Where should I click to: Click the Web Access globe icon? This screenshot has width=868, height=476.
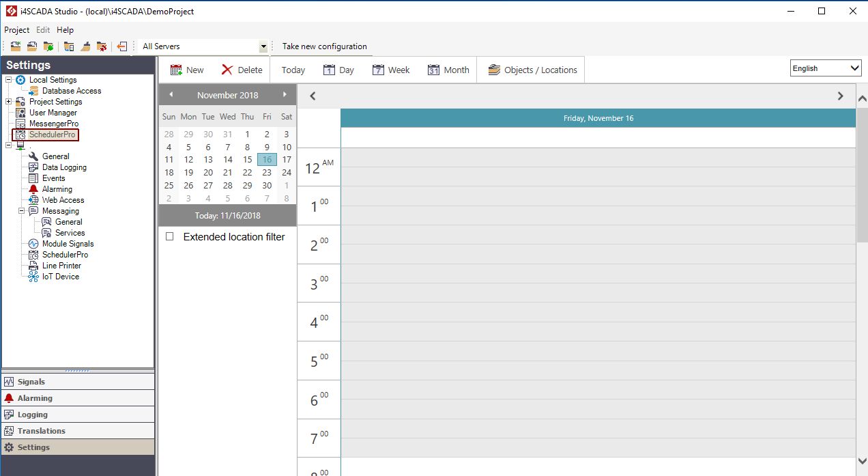coord(33,200)
